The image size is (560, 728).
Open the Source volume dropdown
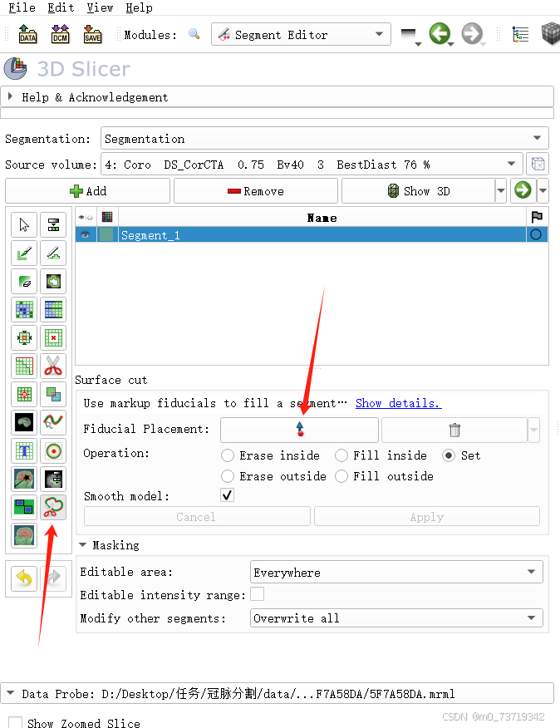pyautogui.click(x=312, y=165)
